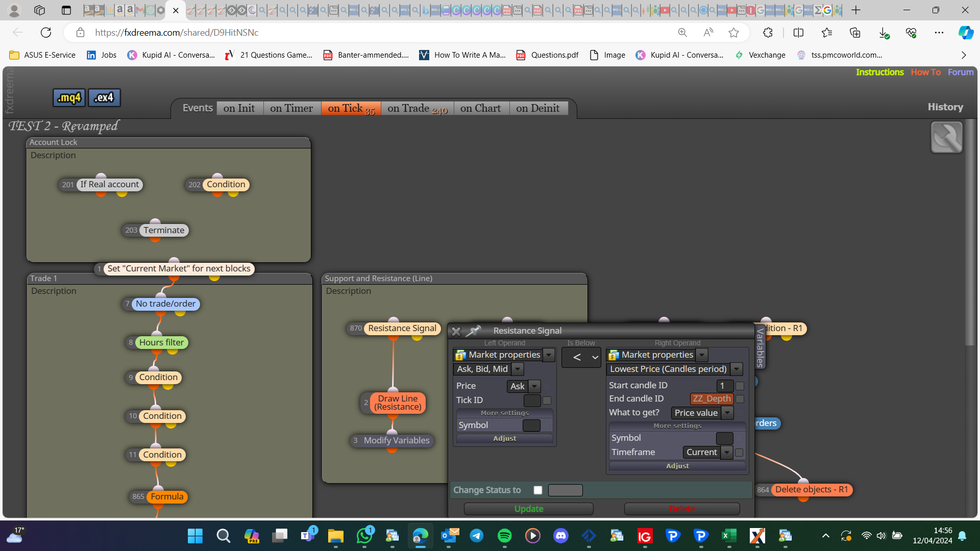Open WhatsApp from the taskbar

(x=364, y=536)
